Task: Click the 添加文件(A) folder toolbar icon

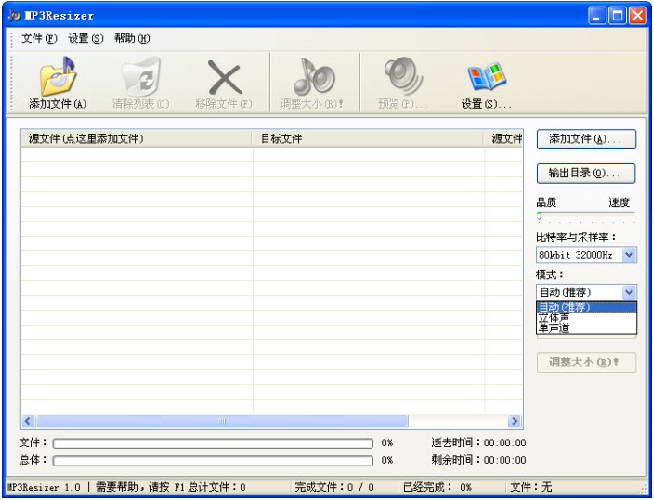Action: coord(58,76)
